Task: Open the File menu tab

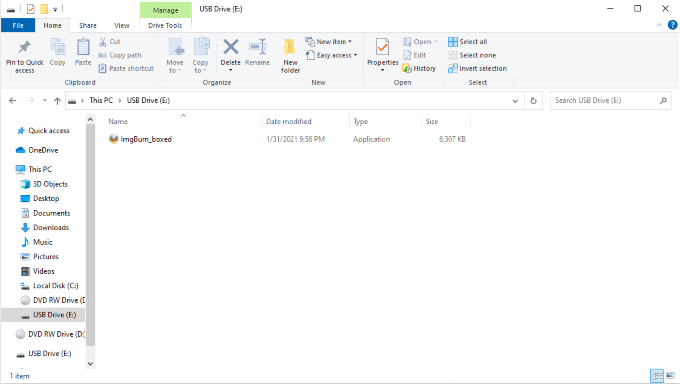Action: click(x=18, y=26)
